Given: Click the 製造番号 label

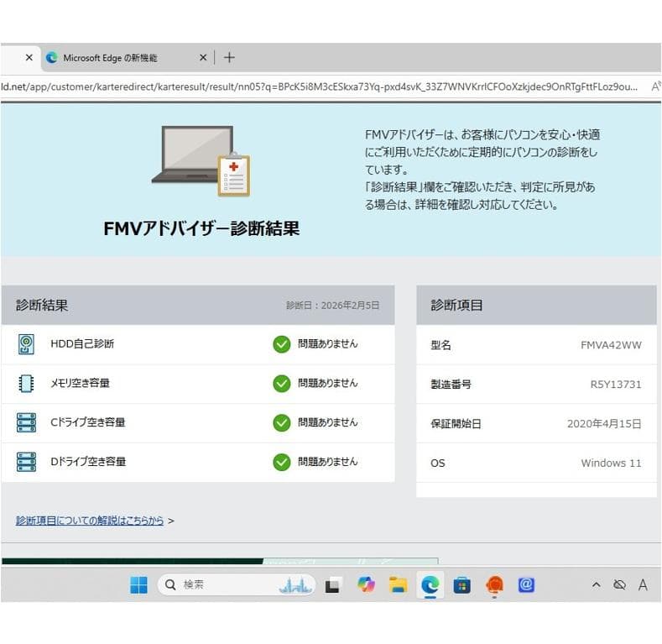Looking at the screenshot, I should click(x=451, y=385).
